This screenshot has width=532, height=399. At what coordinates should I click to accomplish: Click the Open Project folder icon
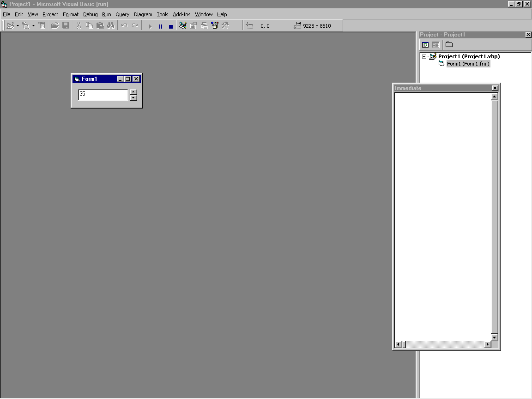point(54,26)
